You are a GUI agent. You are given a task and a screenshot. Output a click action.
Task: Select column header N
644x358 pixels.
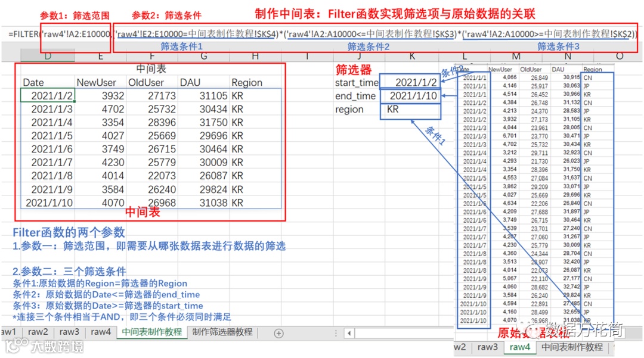(x=568, y=57)
